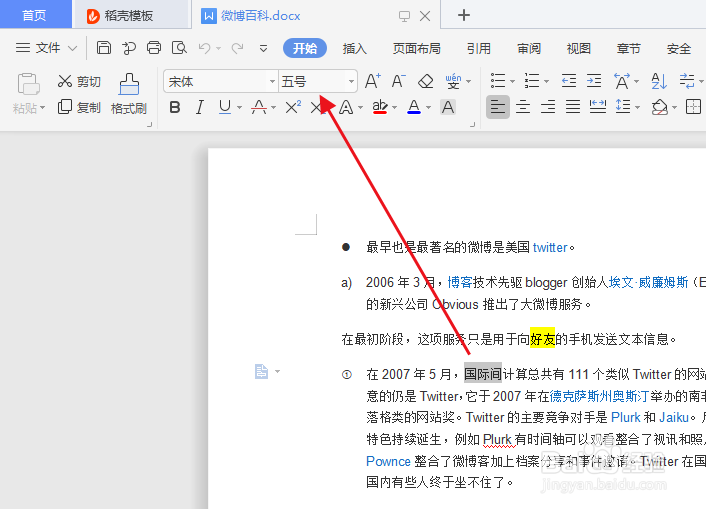Toggle strikethrough A formatting
This screenshot has height=509, width=706.
(x=258, y=107)
